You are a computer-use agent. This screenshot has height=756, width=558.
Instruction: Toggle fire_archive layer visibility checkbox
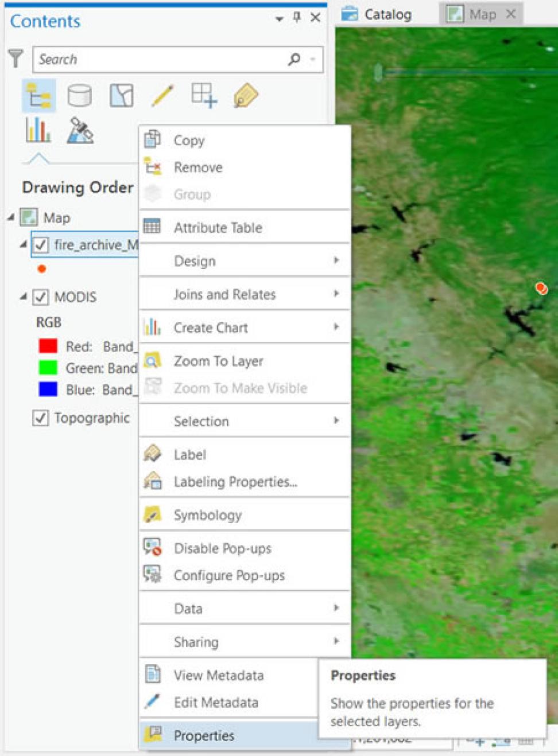point(41,245)
